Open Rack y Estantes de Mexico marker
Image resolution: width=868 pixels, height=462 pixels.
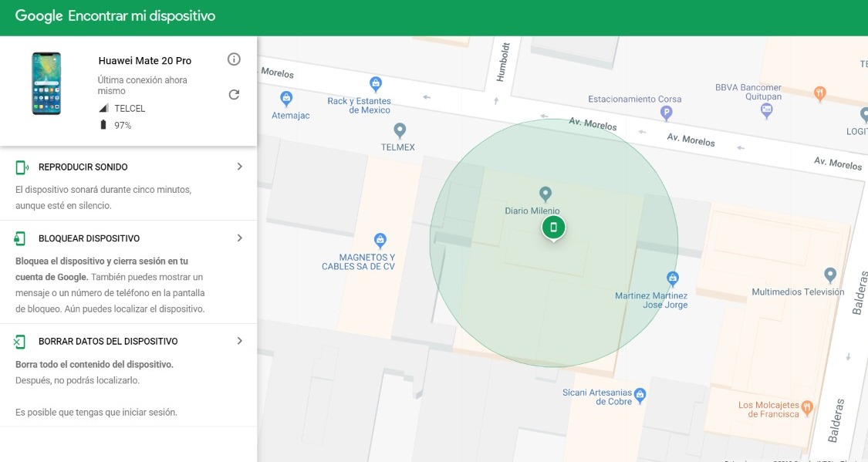[376, 85]
